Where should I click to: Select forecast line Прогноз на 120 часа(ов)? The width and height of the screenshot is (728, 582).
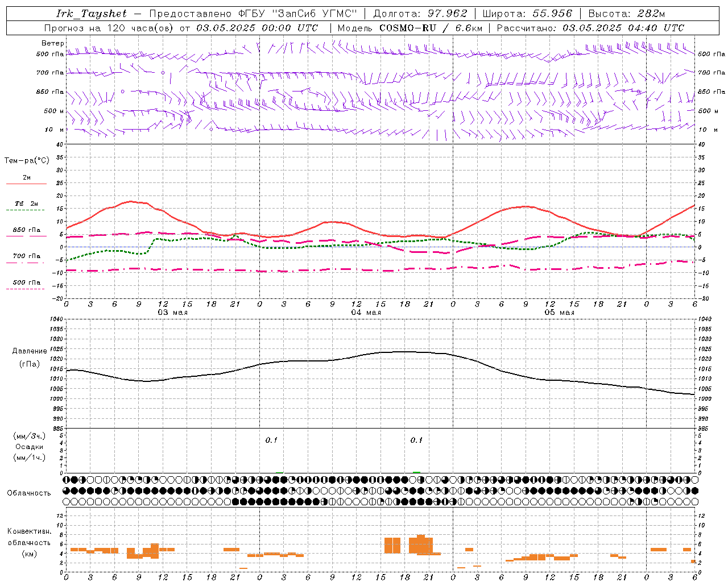click(x=110, y=28)
